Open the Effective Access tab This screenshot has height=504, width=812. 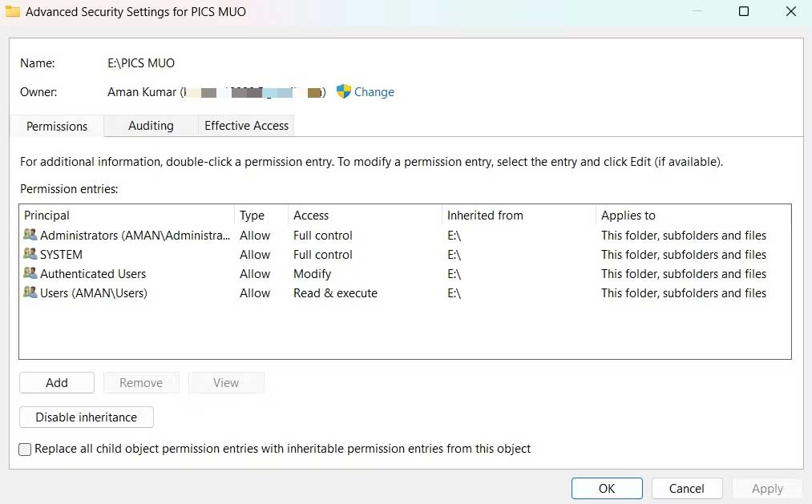246,126
